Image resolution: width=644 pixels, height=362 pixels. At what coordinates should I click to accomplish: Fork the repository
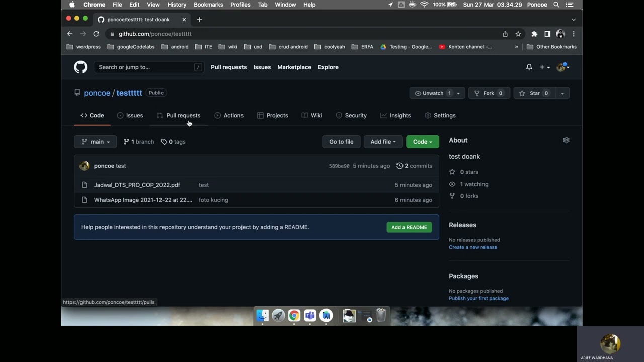click(489, 93)
